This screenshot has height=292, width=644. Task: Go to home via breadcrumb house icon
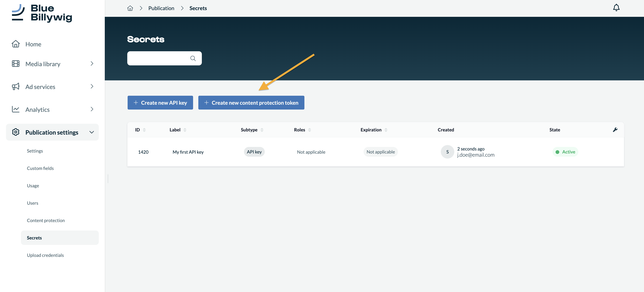click(130, 8)
